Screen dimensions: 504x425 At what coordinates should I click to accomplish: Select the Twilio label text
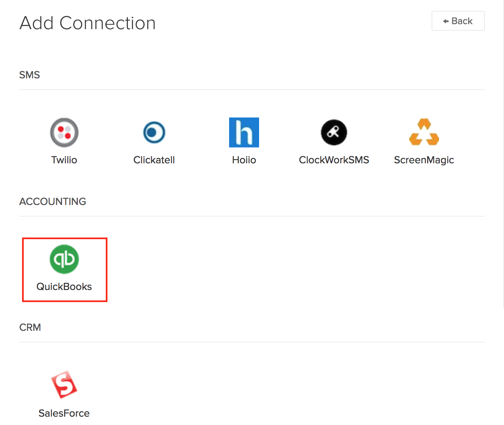point(64,160)
